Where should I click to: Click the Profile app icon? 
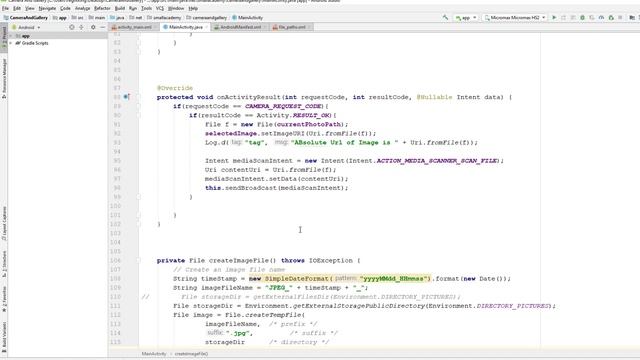[601, 18]
